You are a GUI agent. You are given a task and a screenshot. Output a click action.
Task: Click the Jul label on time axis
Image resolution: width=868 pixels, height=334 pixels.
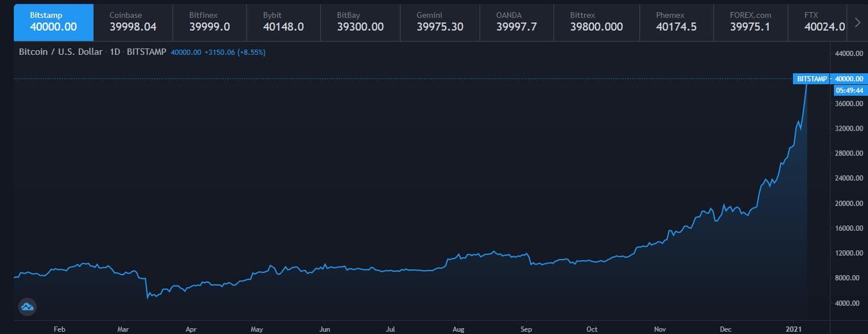click(391, 328)
